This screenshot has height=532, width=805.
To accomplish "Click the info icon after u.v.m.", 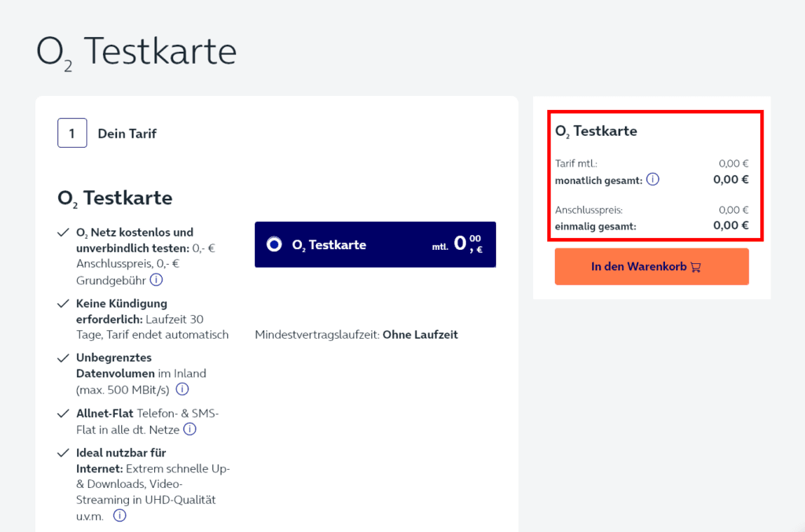I will click(119, 515).
